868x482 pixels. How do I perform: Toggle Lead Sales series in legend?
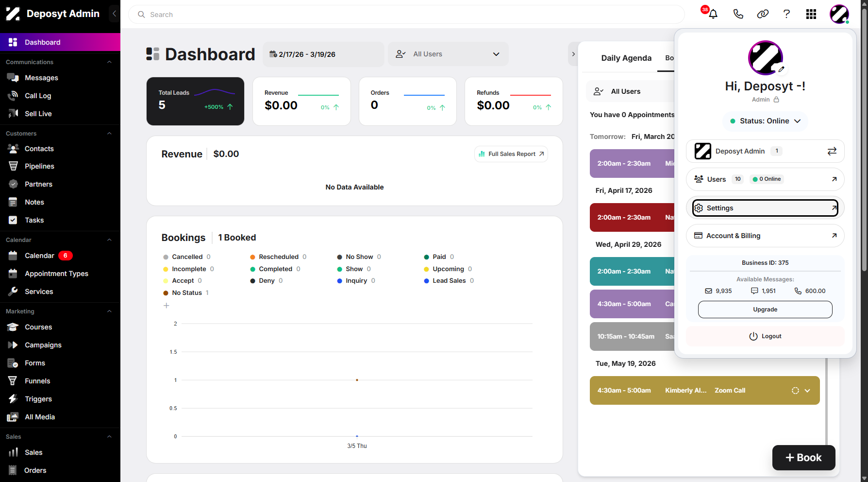click(x=449, y=280)
